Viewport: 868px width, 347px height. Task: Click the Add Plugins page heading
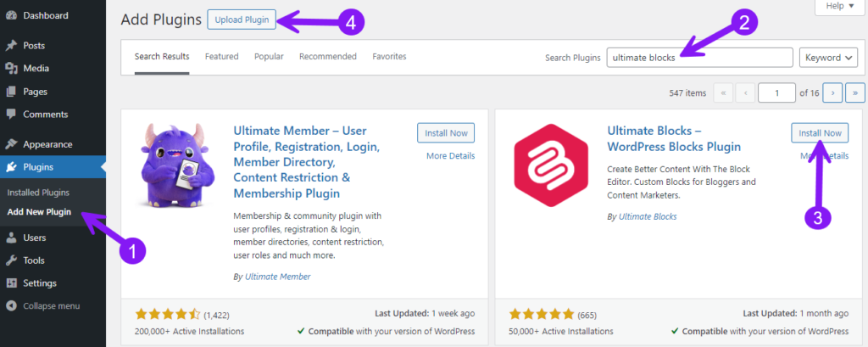pyautogui.click(x=161, y=20)
